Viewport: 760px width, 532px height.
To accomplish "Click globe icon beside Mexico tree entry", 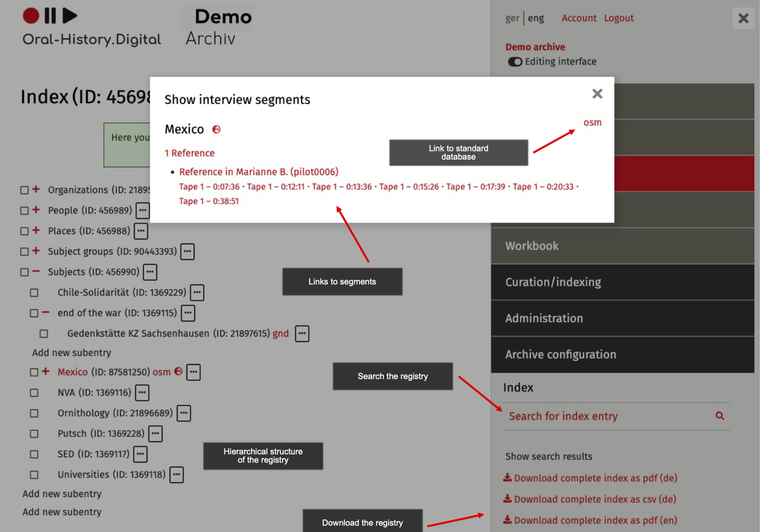I will [x=178, y=372].
